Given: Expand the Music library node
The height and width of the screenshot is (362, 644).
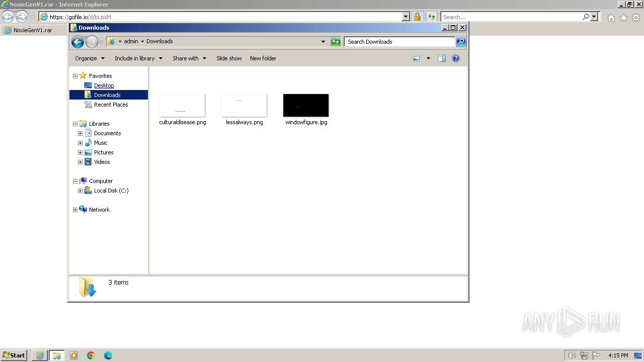Looking at the screenshot, I should click(80, 143).
